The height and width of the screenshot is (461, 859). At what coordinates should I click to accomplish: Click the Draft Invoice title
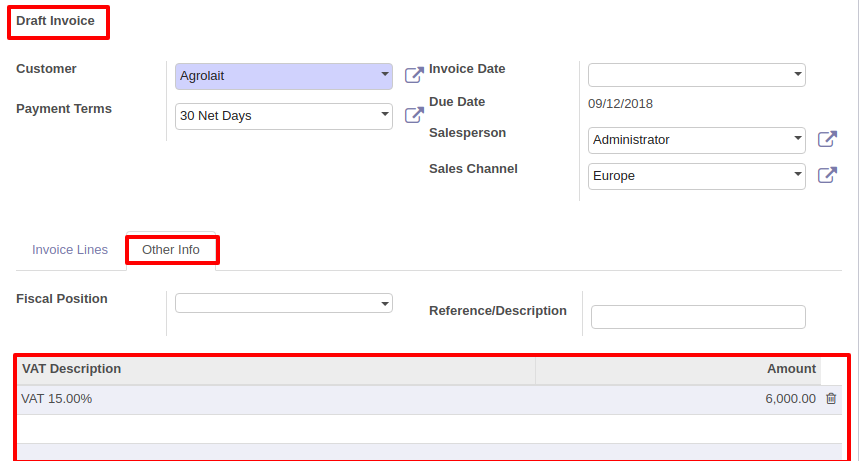pos(55,21)
